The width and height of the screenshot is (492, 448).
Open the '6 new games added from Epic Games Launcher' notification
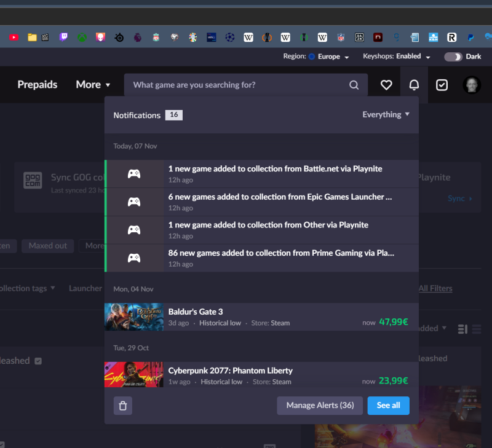tap(262, 202)
